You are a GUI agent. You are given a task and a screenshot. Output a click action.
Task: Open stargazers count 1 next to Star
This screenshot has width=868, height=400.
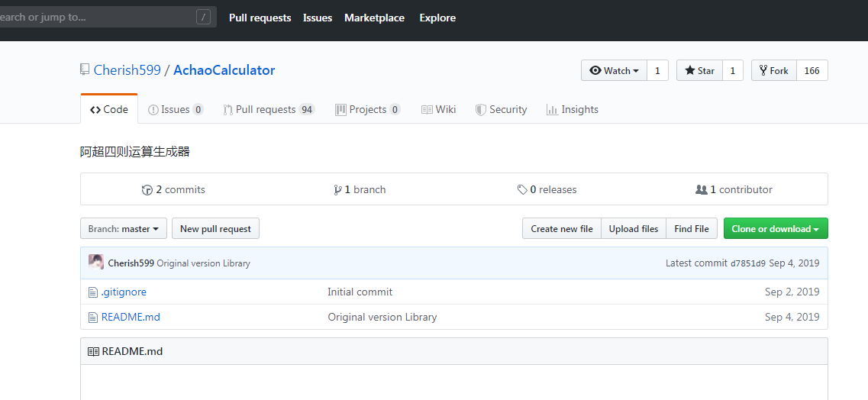click(733, 70)
